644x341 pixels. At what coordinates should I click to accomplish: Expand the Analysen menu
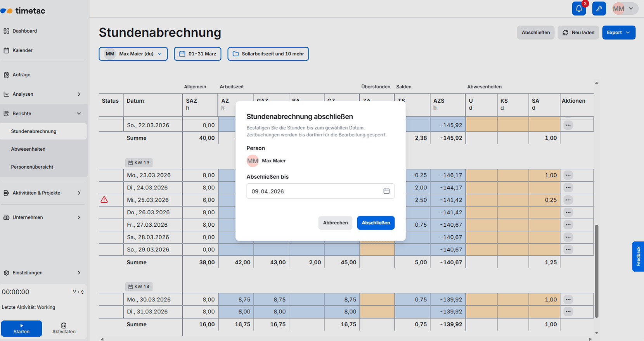pos(43,94)
